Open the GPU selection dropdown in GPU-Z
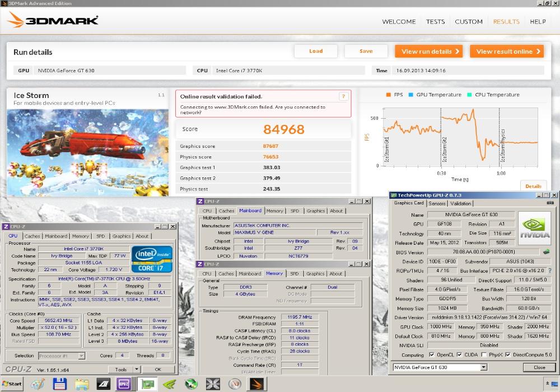 click(x=484, y=367)
